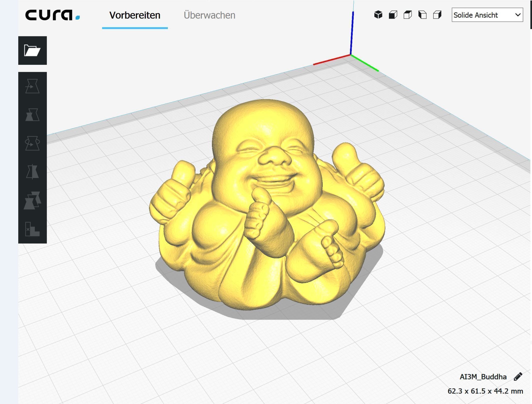Click the Cura logo
This screenshot has height=404, width=532.
pyautogui.click(x=53, y=15)
